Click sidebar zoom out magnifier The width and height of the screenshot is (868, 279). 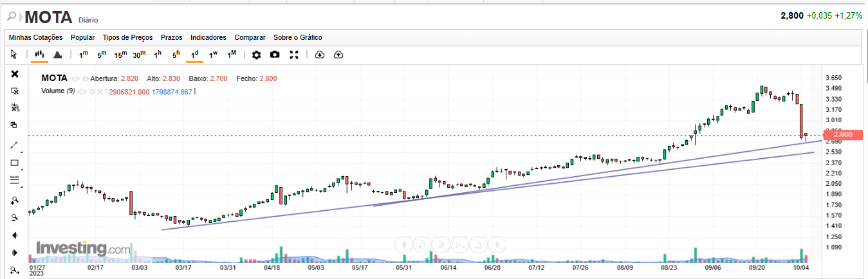[15, 218]
